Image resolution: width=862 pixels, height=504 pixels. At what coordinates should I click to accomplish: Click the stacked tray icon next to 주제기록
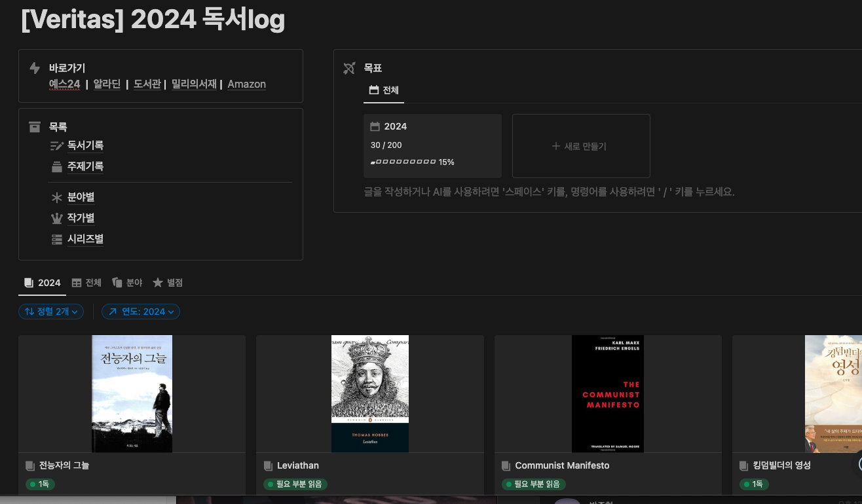[57, 167]
